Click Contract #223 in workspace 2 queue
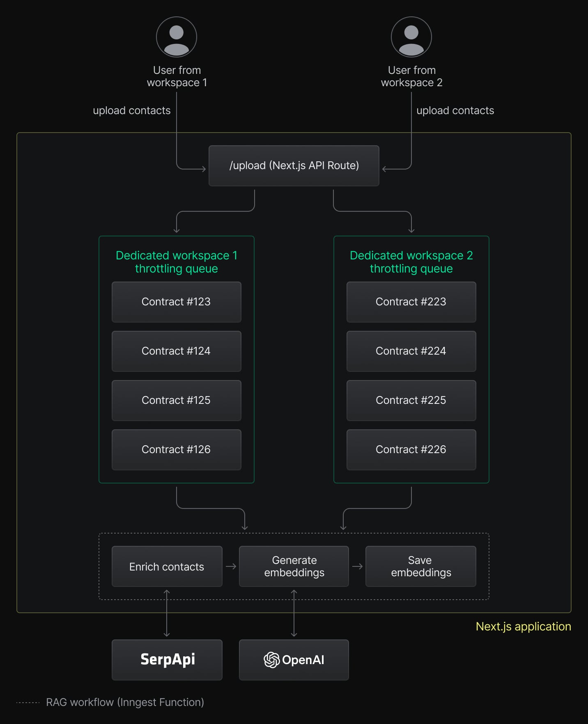Image resolution: width=588 pixels, height=724 pixels. tap(411, 302)
